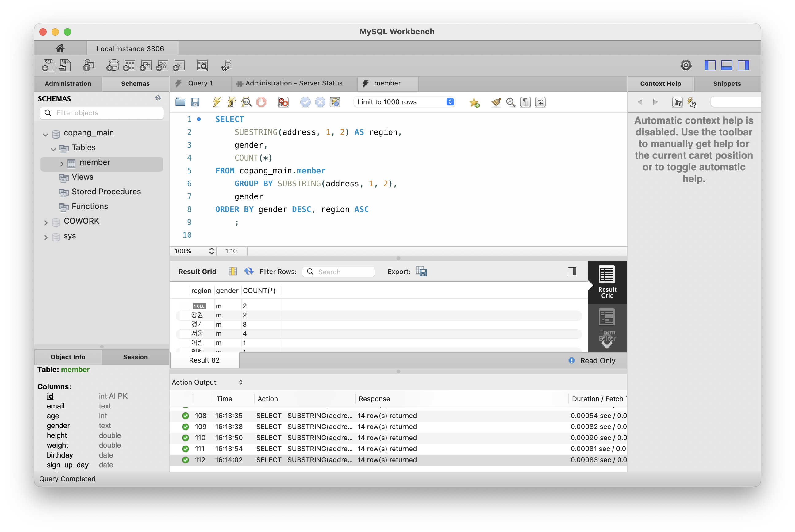
Task: Refresh result grid data icon
Action: click(248, 271)
